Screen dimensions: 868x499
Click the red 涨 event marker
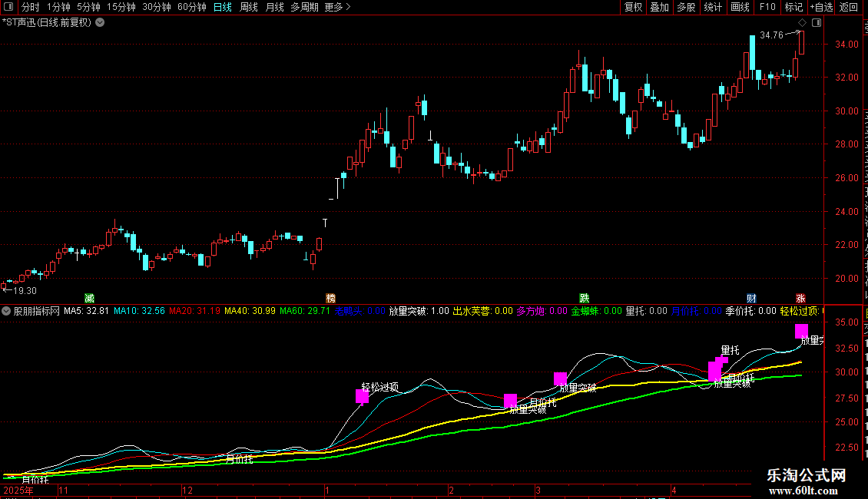(800, 298)
